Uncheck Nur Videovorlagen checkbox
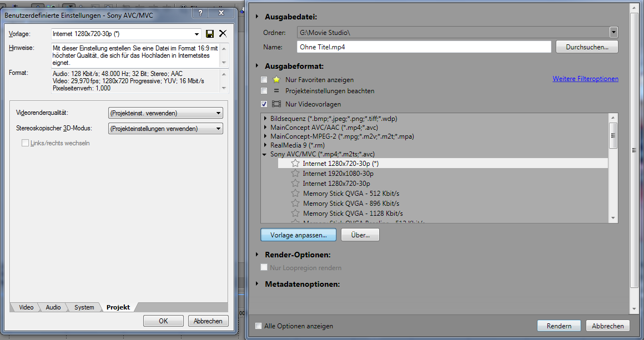Image resolution: width=644 pixels, height=340 pixels. (264, 104)
